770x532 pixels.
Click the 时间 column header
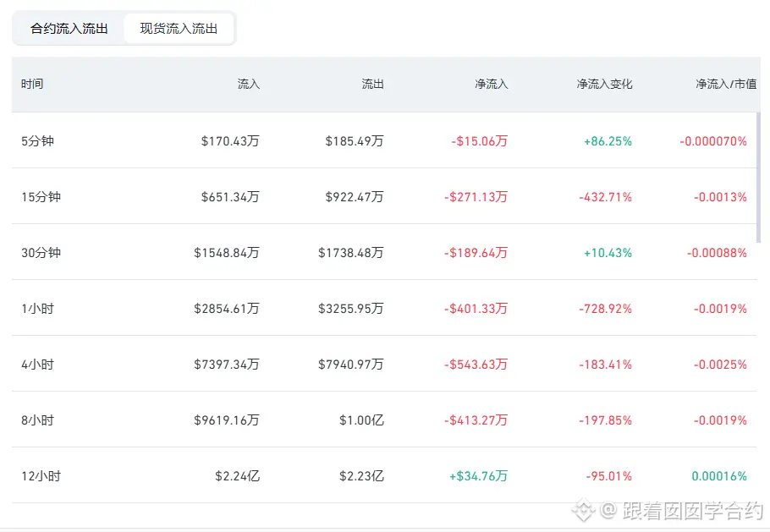(x=32, y=84)
